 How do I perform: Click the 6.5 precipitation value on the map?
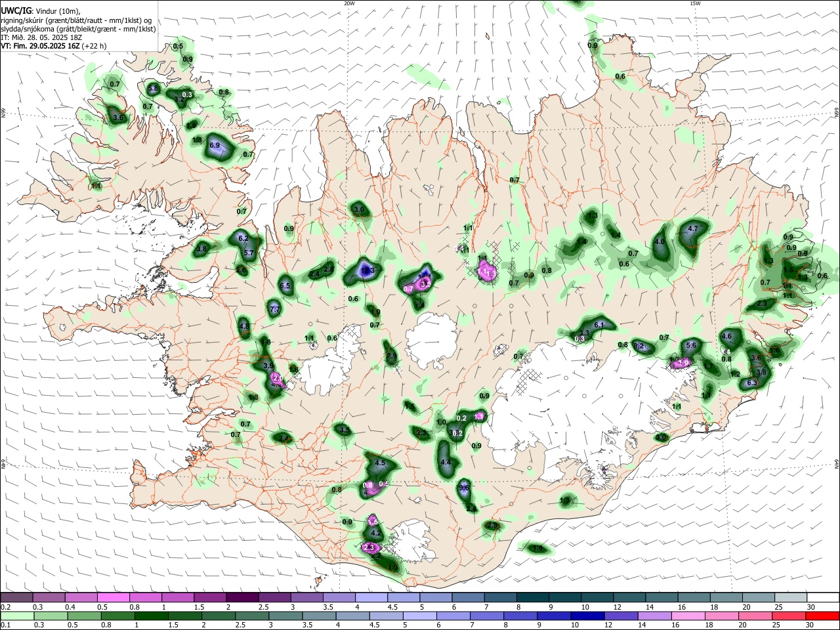285,286
